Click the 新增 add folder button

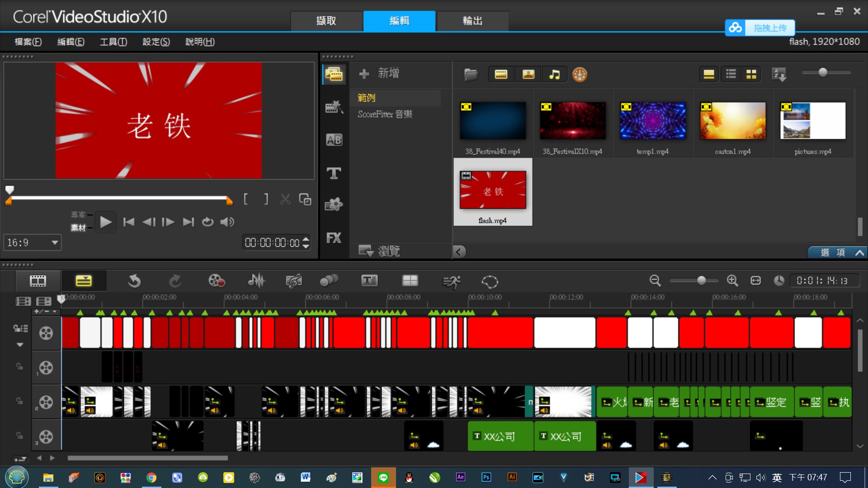(x=379, y=73)
